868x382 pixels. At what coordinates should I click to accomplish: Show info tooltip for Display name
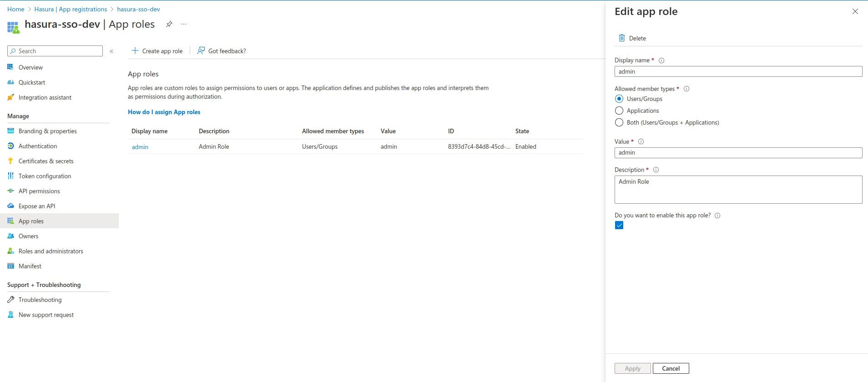pos(661,60)
